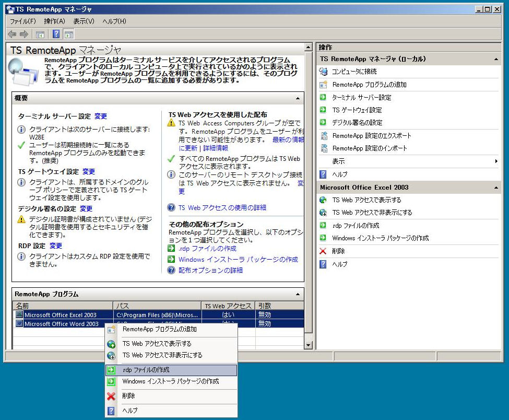Open the ヘルプ(H) menu
The image size is (509, 420).
point(114,21)
